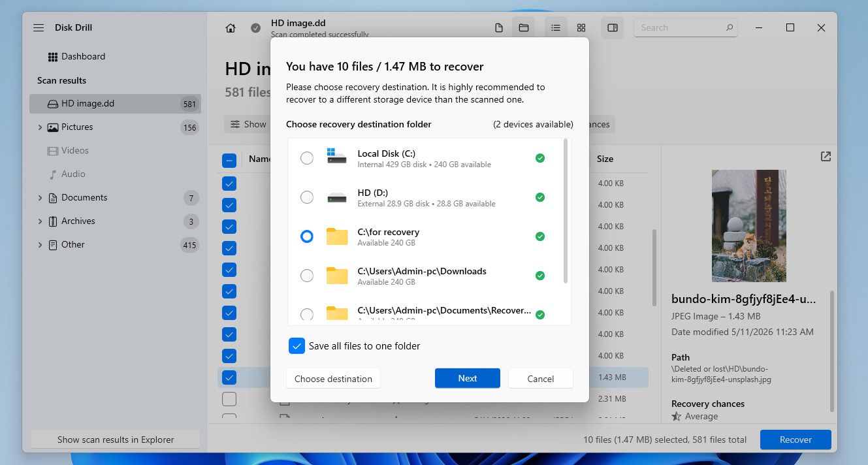Switch to folder view icon
This screenshot has height=465, width=868.
pyautogui.click(x=524, y=28)
